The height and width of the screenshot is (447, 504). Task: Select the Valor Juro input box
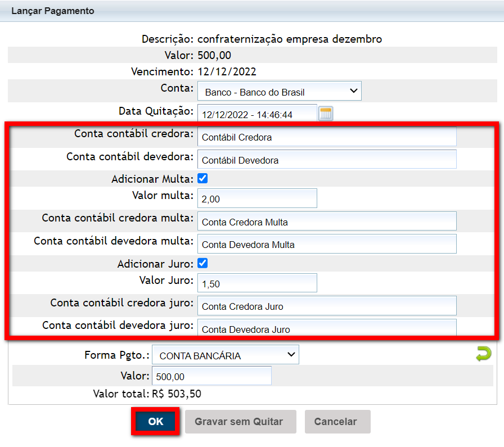tap(257, 283)
